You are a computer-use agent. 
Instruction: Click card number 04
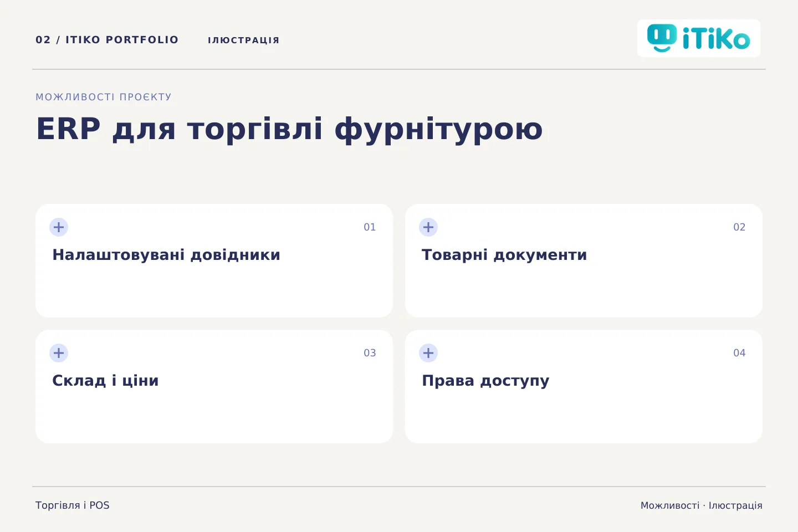(x=739, y=353)
